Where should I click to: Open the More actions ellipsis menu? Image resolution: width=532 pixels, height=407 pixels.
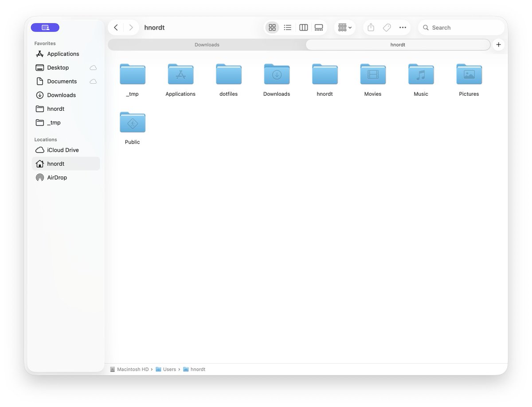click(x=403, y=27)
